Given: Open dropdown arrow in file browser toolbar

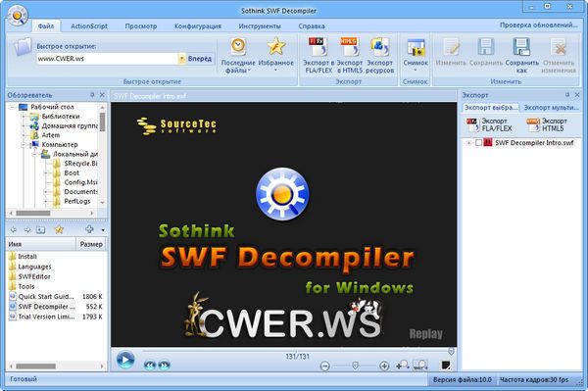Looking at the screenshot, I should tap(103, 230).
